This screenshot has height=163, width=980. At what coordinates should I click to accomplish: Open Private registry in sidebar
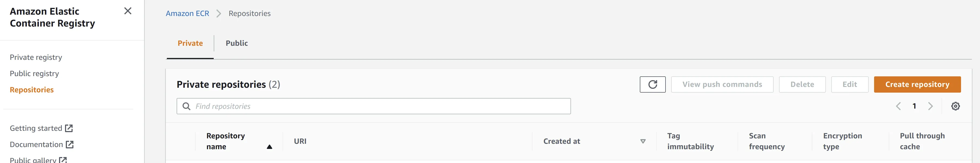point(36,57)
